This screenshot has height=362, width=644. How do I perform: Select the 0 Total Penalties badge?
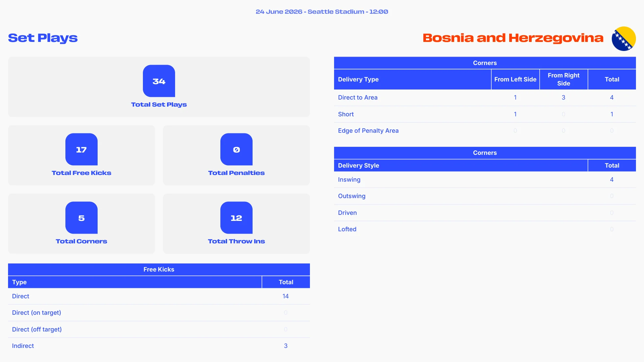click(x=236, y=149)
